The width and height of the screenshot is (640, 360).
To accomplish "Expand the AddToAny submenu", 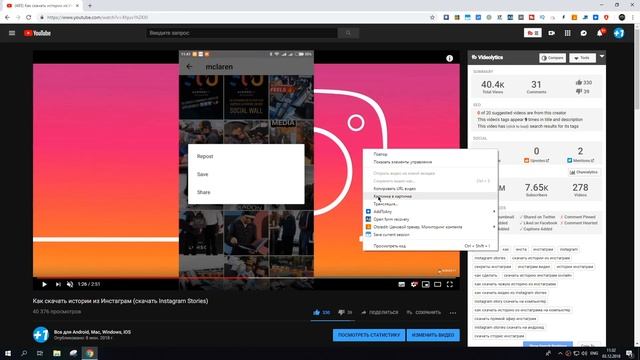I will (x=430, y=212).
